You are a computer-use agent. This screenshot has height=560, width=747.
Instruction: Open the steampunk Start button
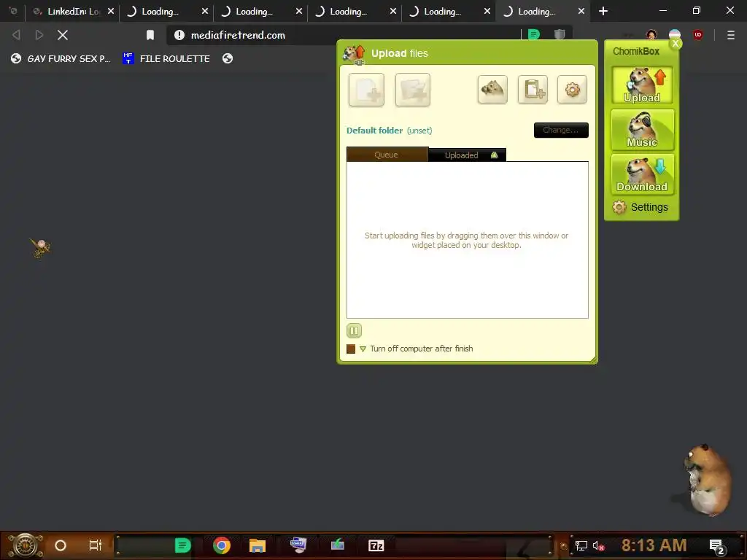tap(25, 545)
